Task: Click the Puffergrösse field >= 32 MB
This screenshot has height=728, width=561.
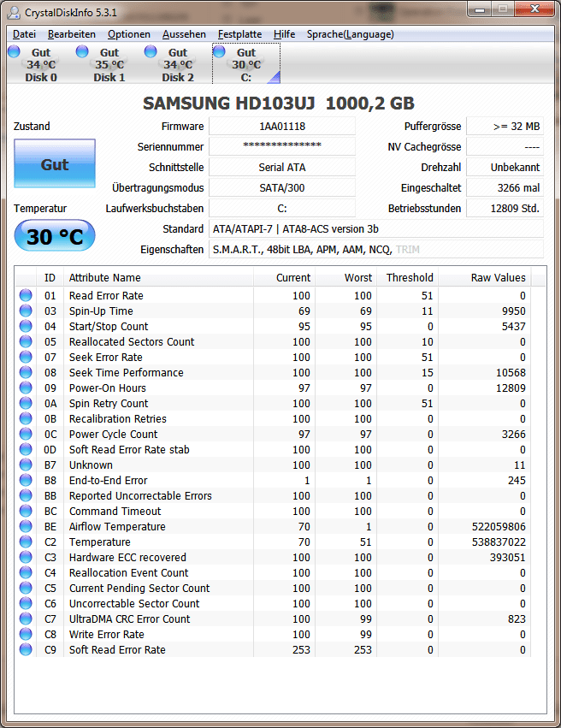Action: [x=505, y=127]
